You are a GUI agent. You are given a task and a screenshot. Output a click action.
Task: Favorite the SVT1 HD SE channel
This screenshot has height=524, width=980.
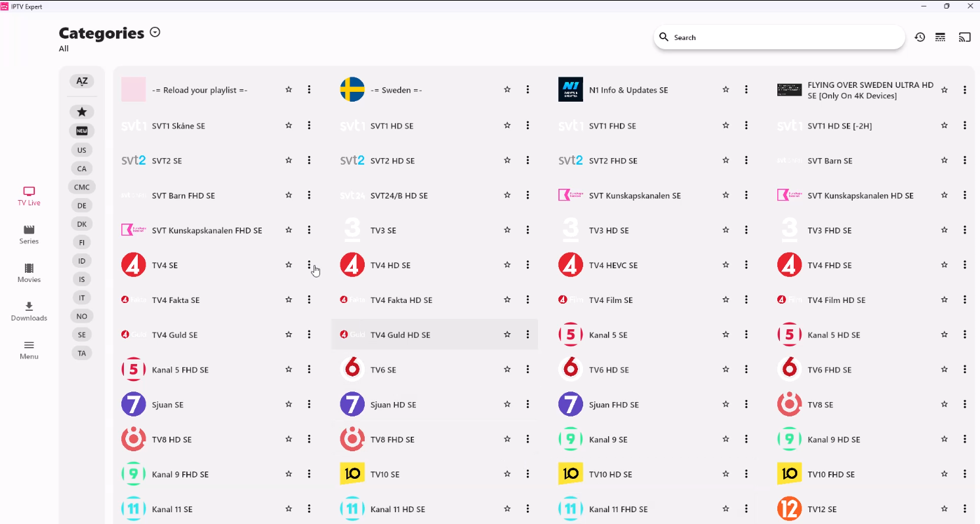coord(507,125)
